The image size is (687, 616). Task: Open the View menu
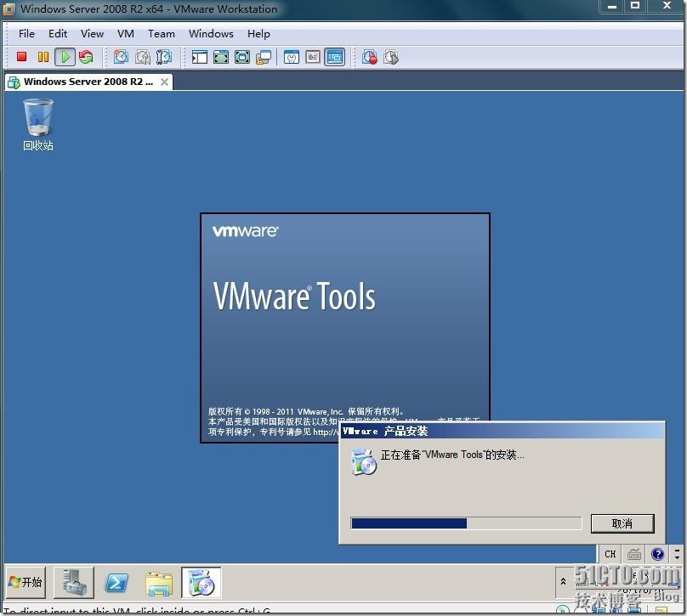[92, 34]
